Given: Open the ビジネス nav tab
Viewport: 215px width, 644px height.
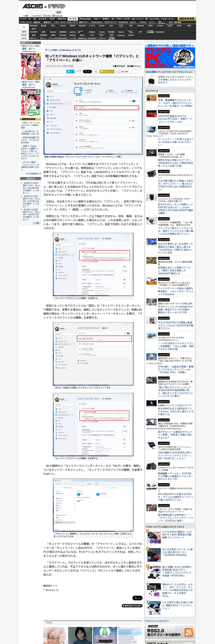Looking at the screenshot, I should click(x=43, y=19).
